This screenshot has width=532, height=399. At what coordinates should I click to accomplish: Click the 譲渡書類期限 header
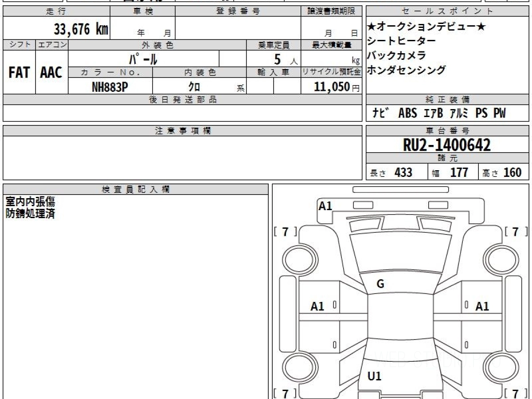332,12
